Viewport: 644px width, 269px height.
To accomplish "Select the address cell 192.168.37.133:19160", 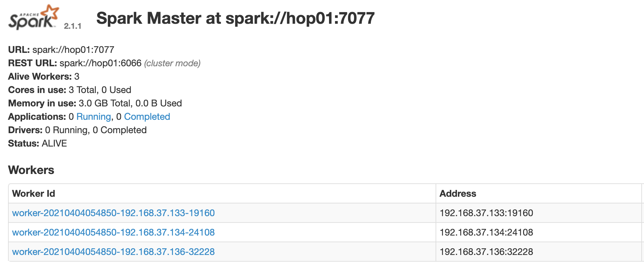I will pos(486,213).
